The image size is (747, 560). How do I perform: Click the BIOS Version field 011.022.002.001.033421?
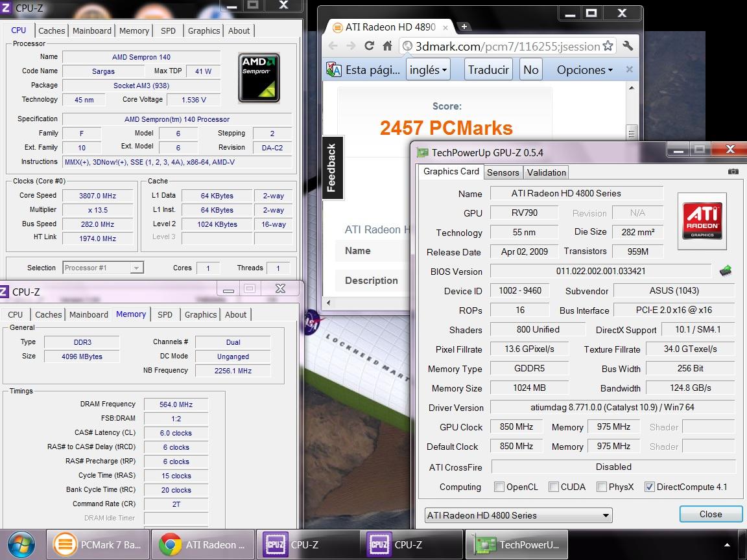tap(600, 271)
